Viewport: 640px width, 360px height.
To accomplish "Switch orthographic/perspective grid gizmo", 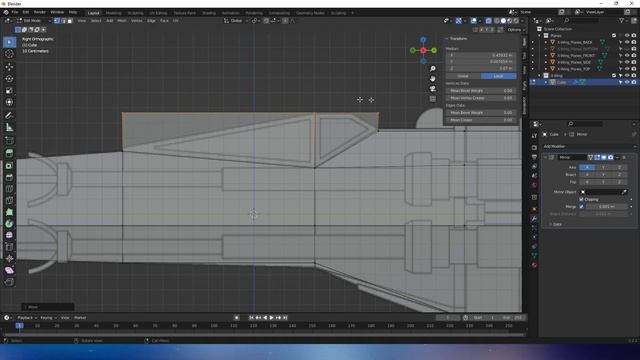I will pyautogui.click(x=433, y=99).
